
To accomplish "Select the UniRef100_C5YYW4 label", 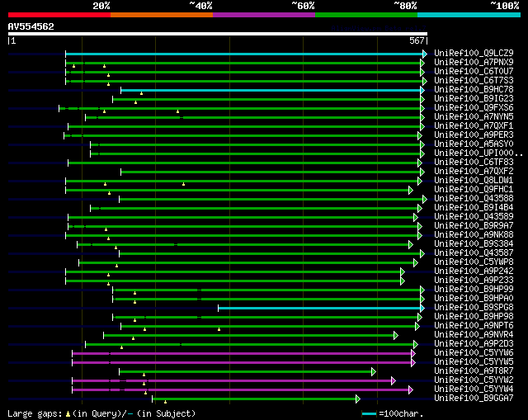I will 474,389.
